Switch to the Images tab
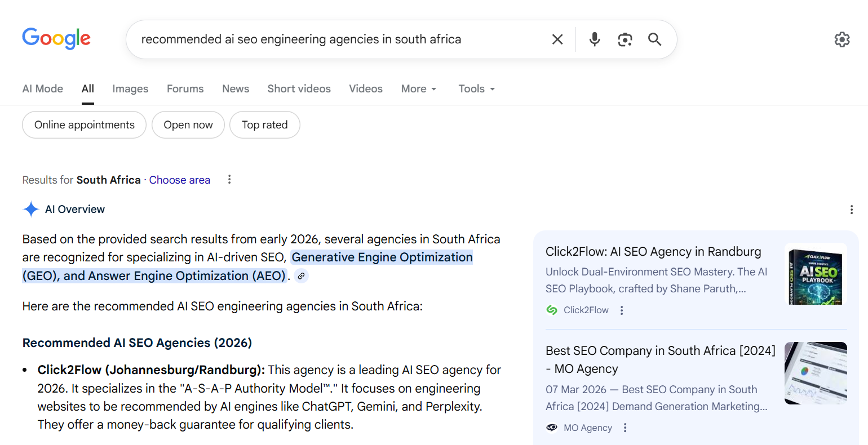Image resolution: width=868 pixels, height=445 pixels. [130, 89]
